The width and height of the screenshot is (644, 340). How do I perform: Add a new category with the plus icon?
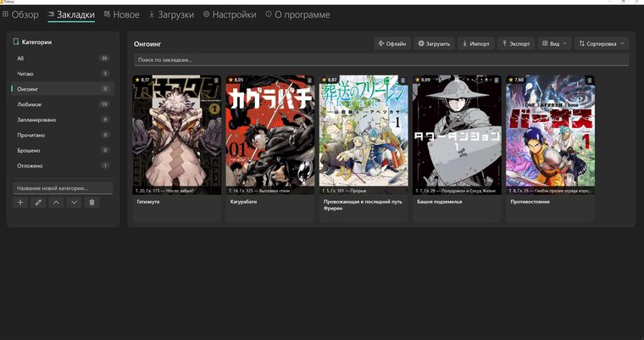(x=20, y=203)
